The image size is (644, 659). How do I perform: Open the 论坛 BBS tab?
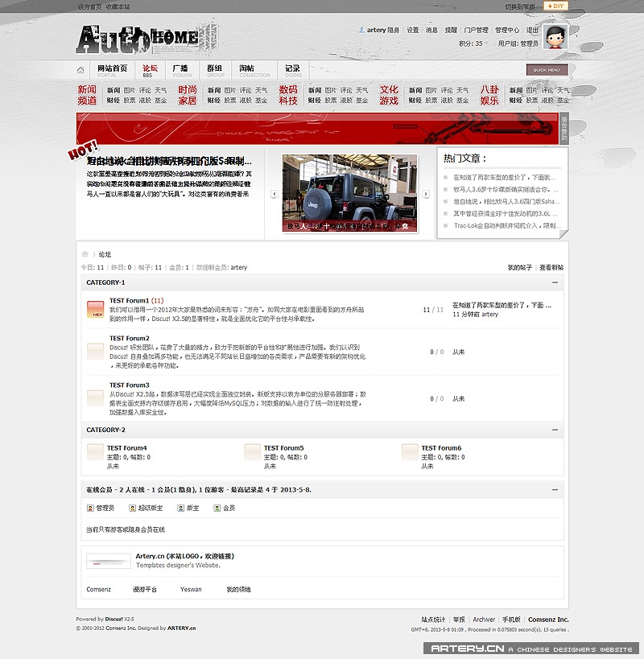point(150,70)
